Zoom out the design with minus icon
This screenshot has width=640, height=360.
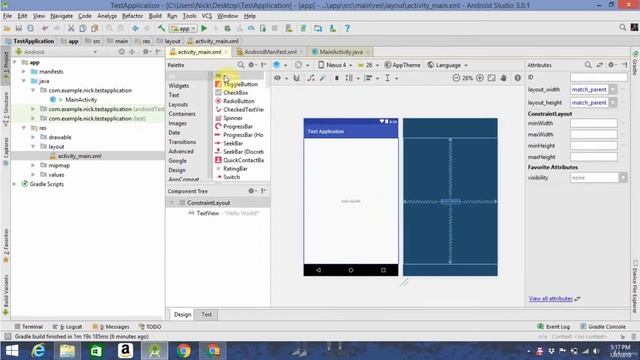pos(456,78)
